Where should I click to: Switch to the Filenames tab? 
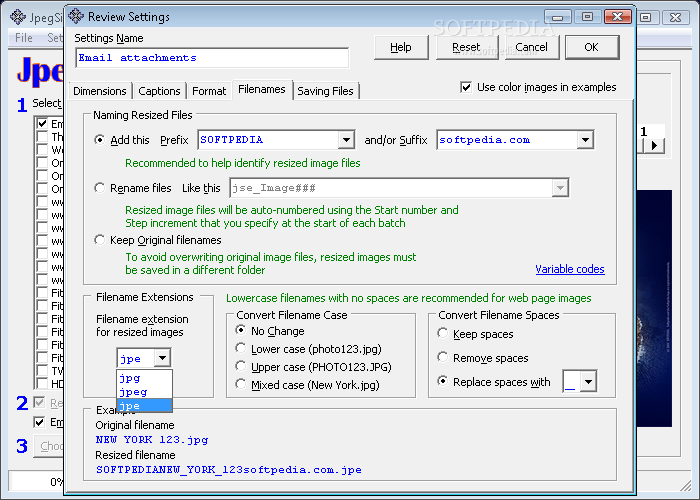pos(262,89)
